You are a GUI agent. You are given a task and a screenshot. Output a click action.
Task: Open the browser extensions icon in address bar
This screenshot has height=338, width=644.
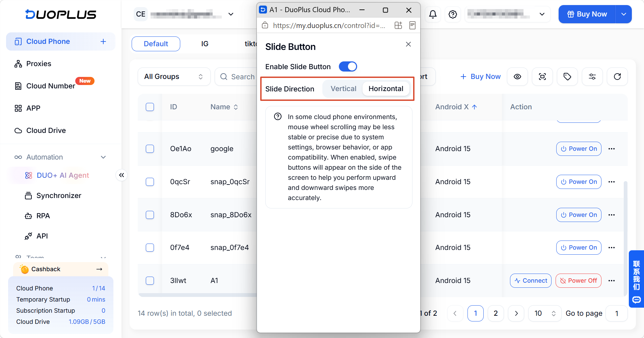click(x=398, y=25)
